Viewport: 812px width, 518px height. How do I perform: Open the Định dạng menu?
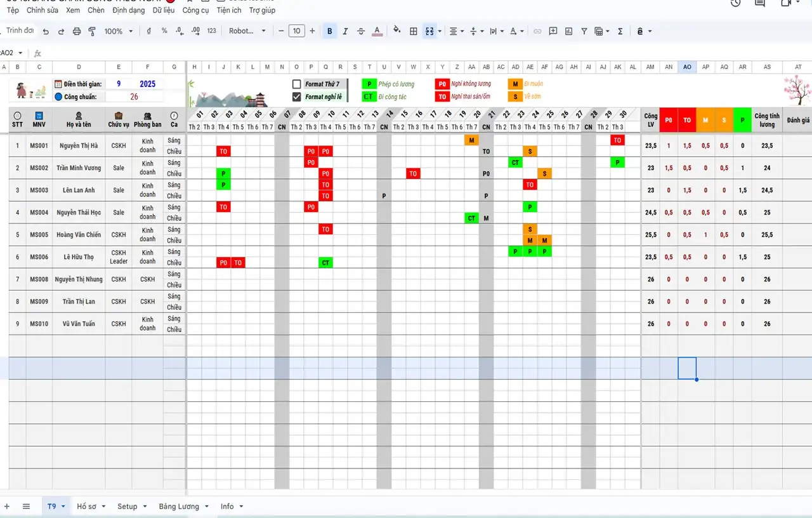click(x=129, y=10)
